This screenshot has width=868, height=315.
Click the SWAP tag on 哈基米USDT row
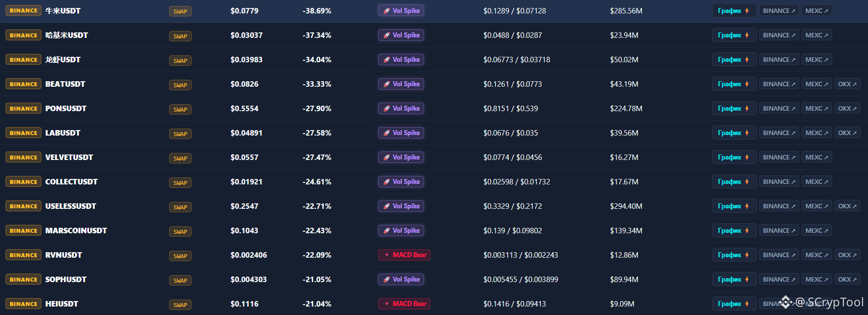click(x=180, y=36)
